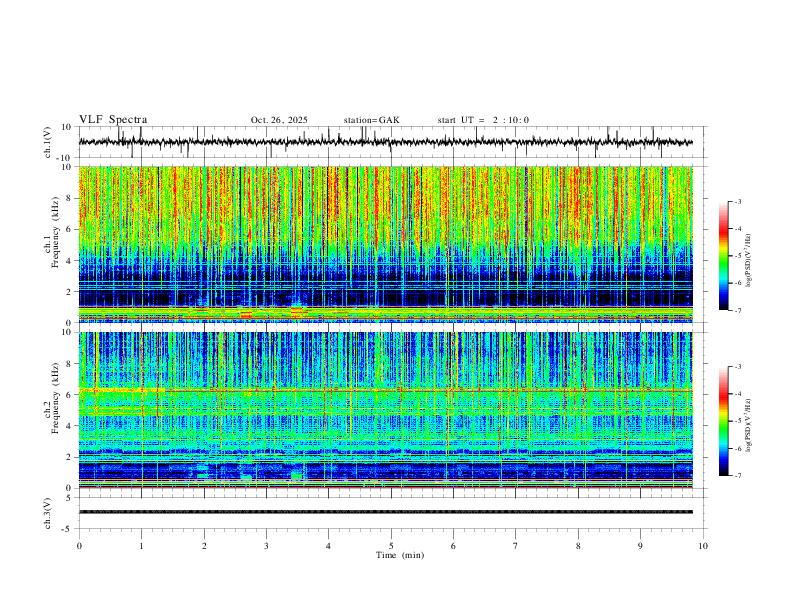Screen dimensions: 792x612
Task: Click the ch.2 spectrogram panel
Action: (x=385, y=410)
